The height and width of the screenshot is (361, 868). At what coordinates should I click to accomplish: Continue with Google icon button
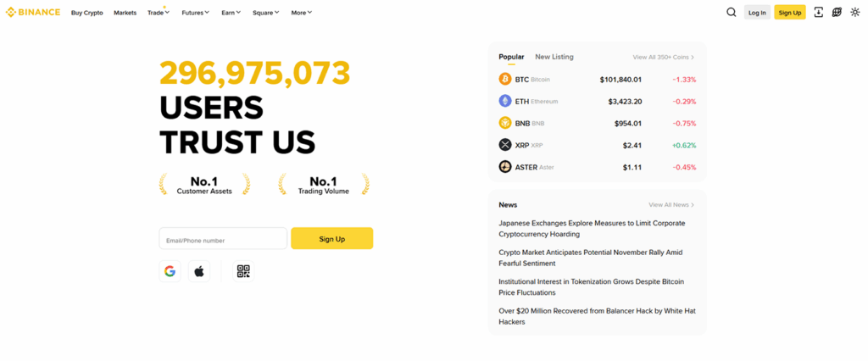pyautogui.click(x=170, y=271)
